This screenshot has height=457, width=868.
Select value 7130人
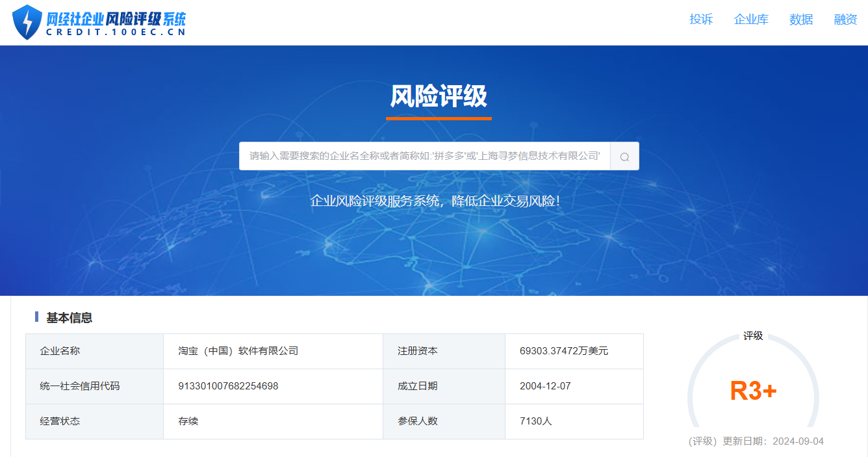coord(536,421)
